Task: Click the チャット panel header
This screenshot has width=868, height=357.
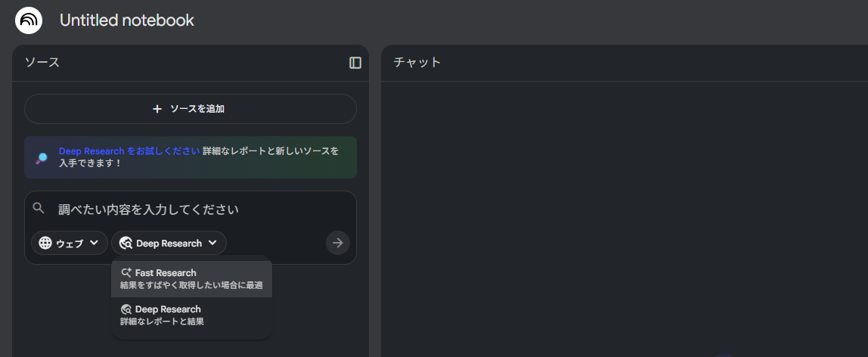Action: point(417,63)
